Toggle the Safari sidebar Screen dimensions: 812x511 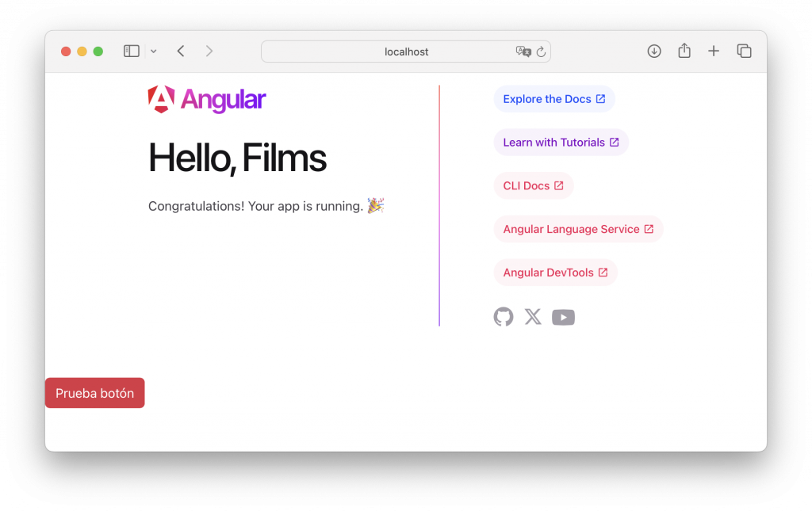[132, 51]
